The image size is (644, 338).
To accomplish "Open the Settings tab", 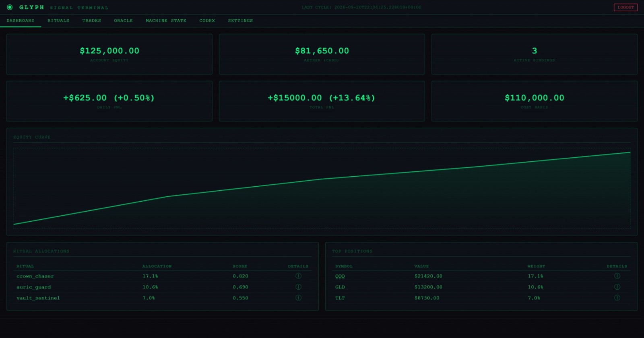I will (x=240, y=21).
